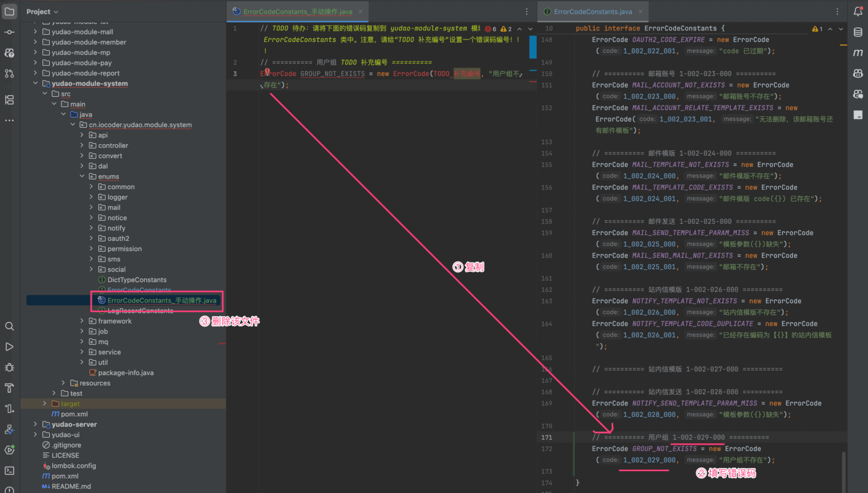
Task: Close the ErrorCodeConstants_手动操作.java tab
Action: click(x=360, y=11)
